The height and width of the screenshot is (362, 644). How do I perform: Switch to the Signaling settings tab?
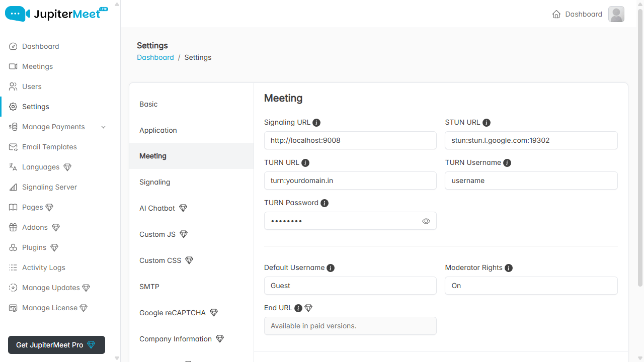192,182
